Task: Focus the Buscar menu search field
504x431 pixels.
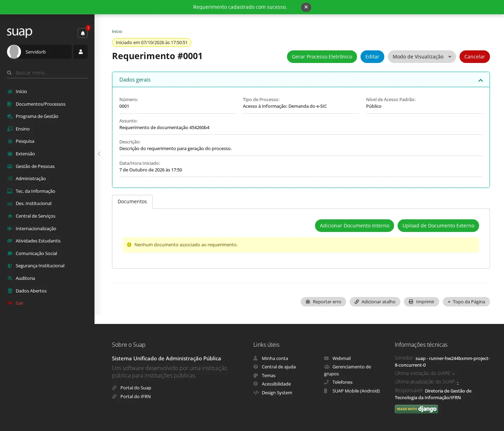Action: point(47,73)
